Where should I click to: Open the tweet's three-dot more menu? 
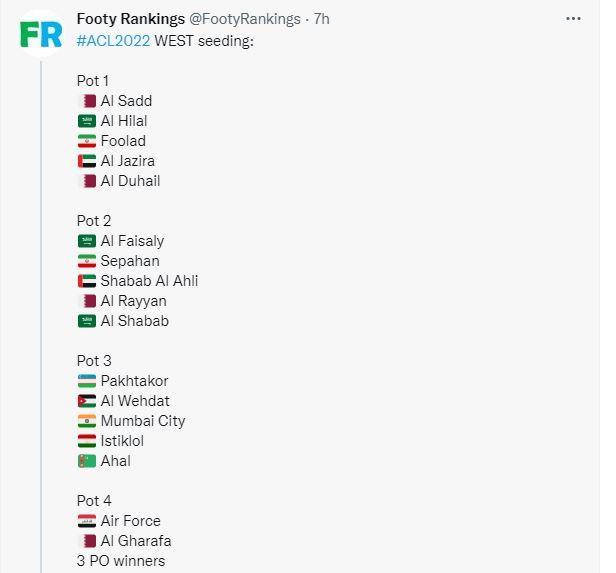coord(573,18)
